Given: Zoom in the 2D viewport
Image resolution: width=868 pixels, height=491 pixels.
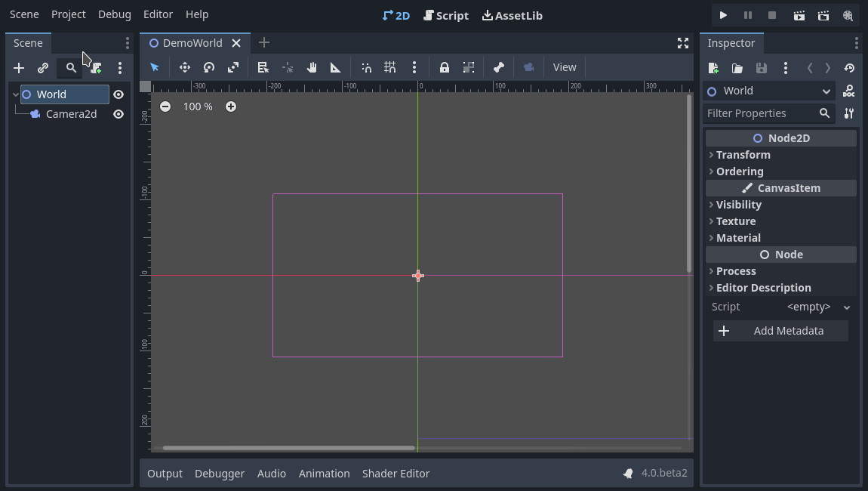Looking at the screenshot, I should (231, 107).
